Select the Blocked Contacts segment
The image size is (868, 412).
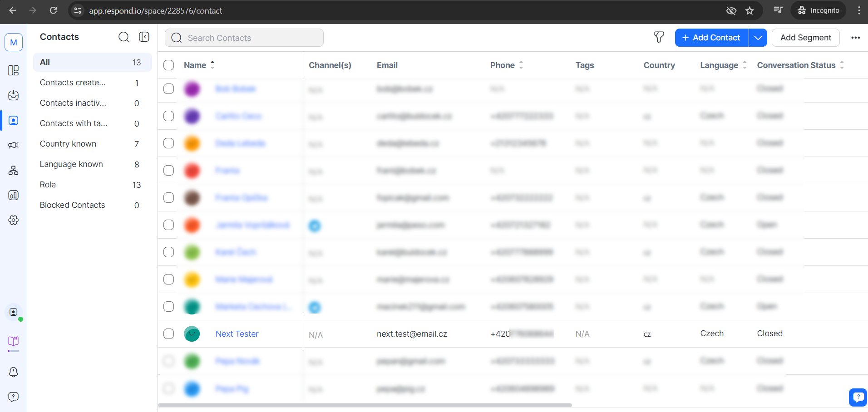(x=73, y=205)
